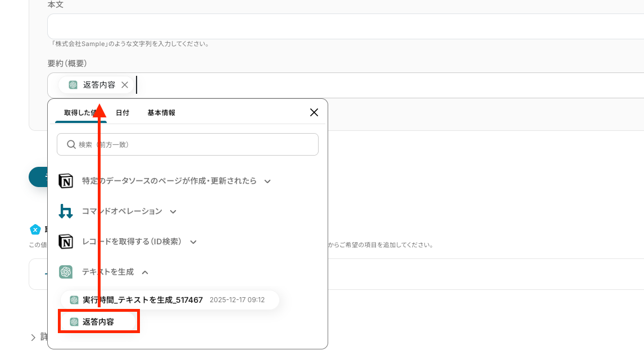
Task: Remove the 返答内容 chip with its X
Action: pyautogui.click(x=125, y=85)
